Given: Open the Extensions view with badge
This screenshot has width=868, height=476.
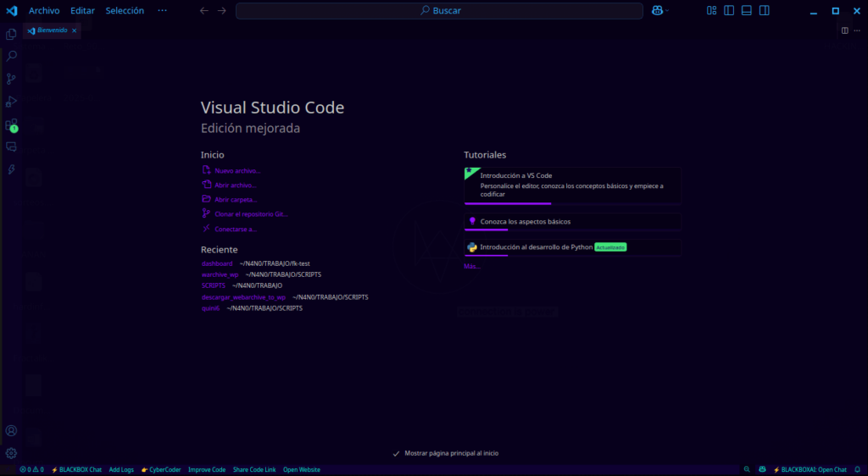Looking at the screenshot, I should point(11,125).
